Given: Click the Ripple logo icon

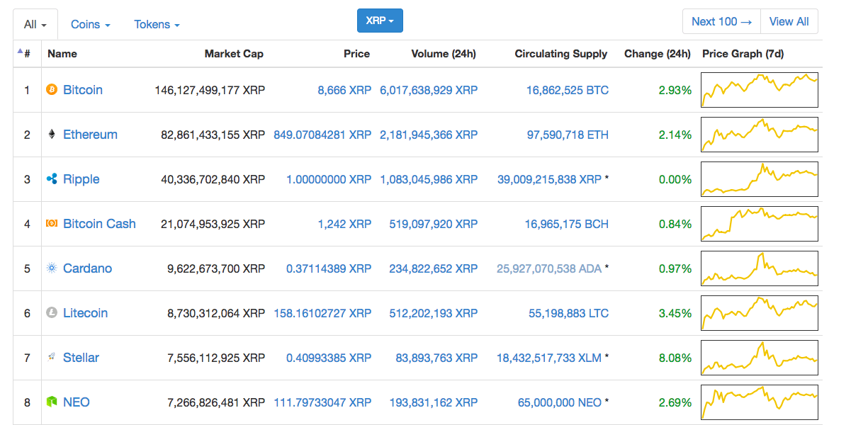Looking at the screenshot, I should 51,179.
